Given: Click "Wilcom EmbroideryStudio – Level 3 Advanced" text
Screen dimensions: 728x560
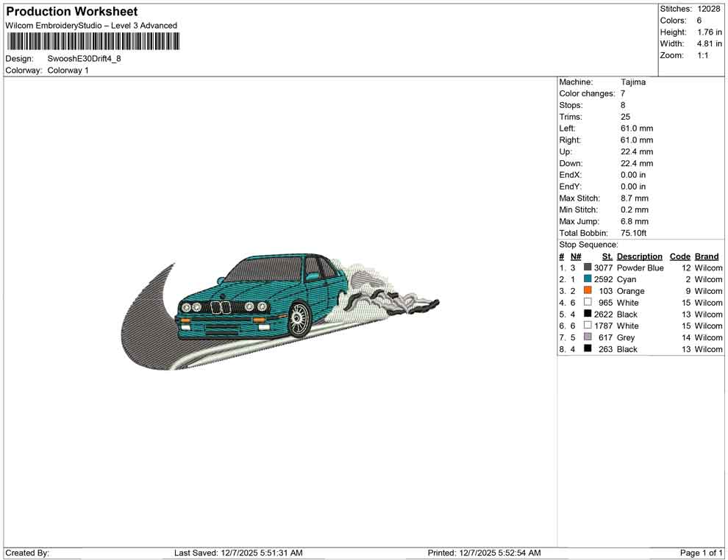Looking at the screenshot, I should coord(91,26).
